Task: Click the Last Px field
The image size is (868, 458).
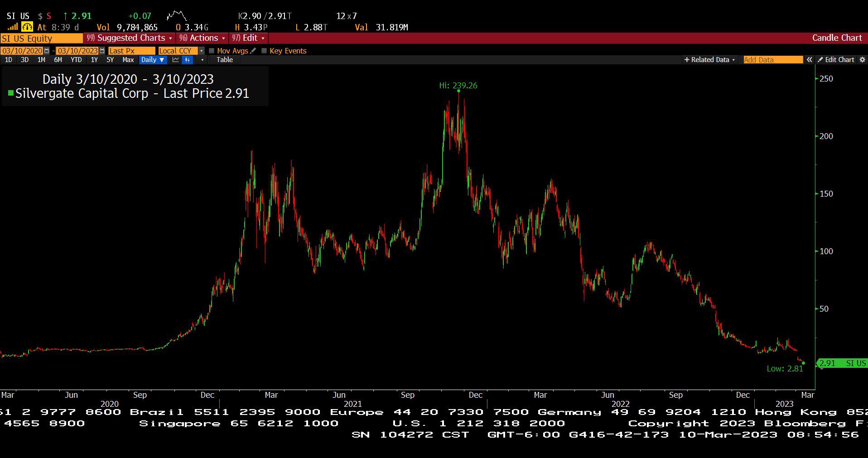Action: [x=131, y=51]
